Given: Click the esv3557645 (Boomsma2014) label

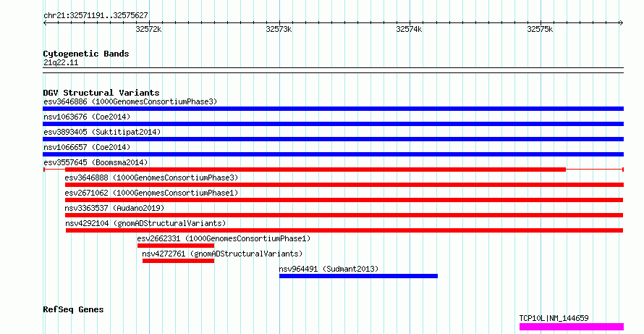Looking at the screenshot, I should coord(96,162).
